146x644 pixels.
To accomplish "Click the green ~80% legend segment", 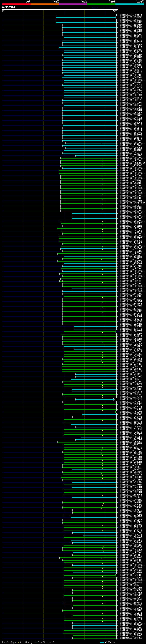I will (101, 4).
